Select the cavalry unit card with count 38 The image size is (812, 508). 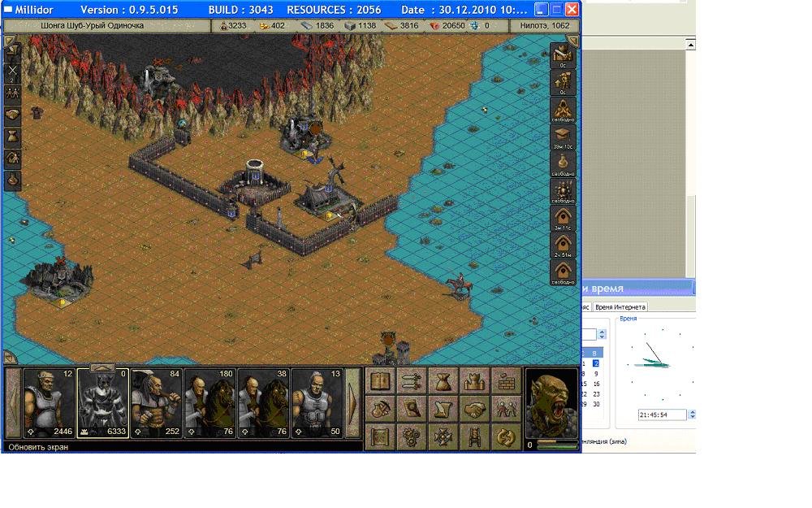click(263, 403)
